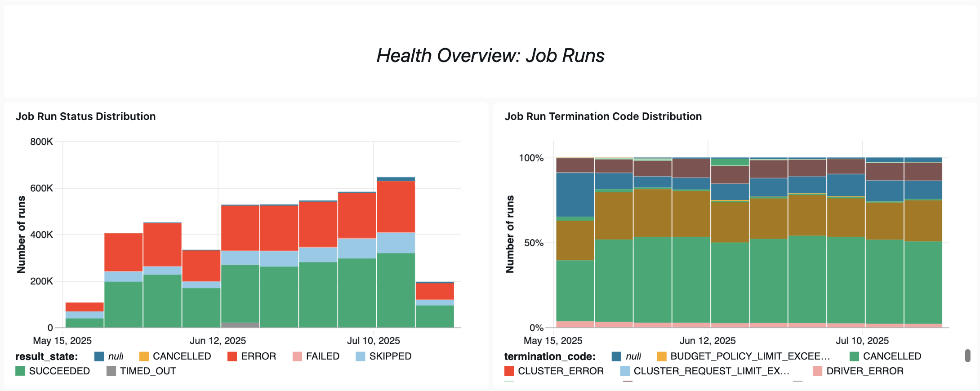The height and width of the screenshot is (391, 980).
Task: Click the Health Overview: Job Runs heading
Action: [x=490, y=56]
